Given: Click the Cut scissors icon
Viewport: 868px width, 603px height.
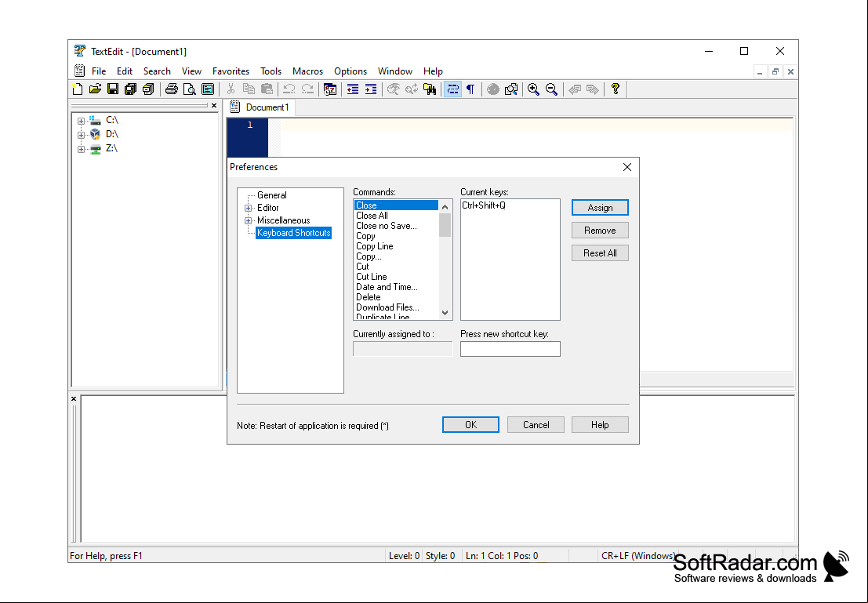Looking at the screenshot, I should point(231,89).
